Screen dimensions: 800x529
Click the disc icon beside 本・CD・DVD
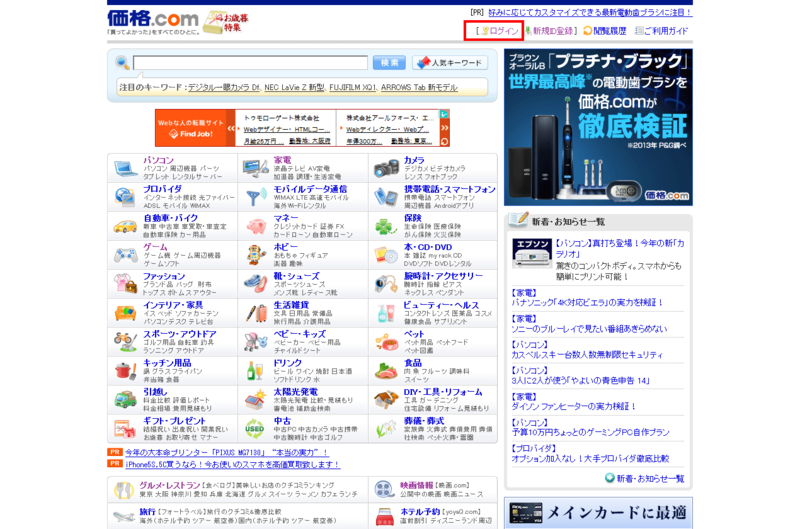tap(386, 255)
